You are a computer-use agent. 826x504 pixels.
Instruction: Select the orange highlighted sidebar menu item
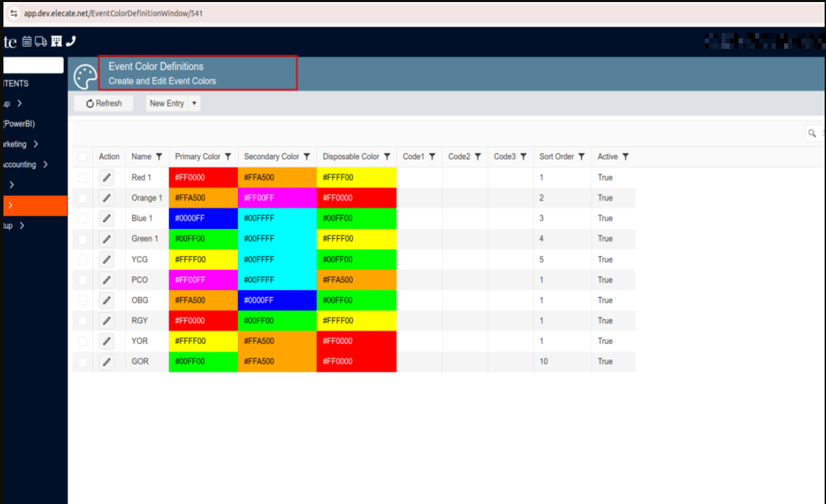click(x=33, y=206)
